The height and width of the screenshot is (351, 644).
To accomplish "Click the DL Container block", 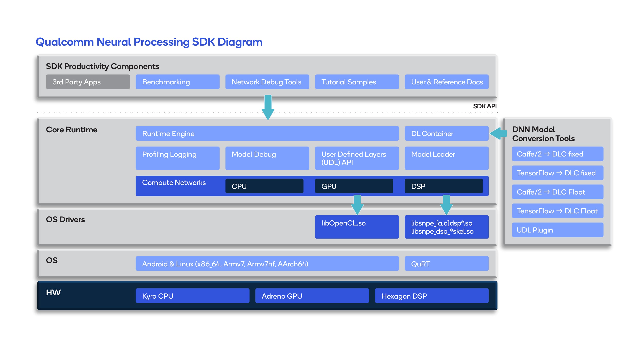I will point(447,134).
